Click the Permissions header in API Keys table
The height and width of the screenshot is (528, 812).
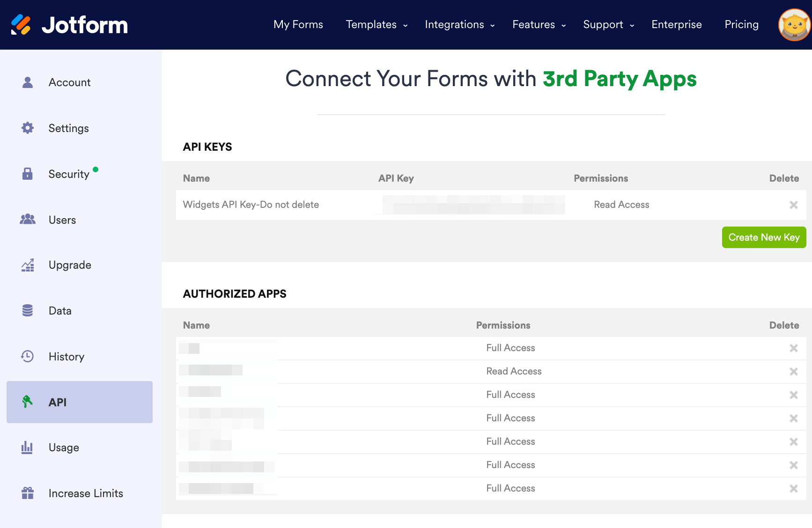601,178
